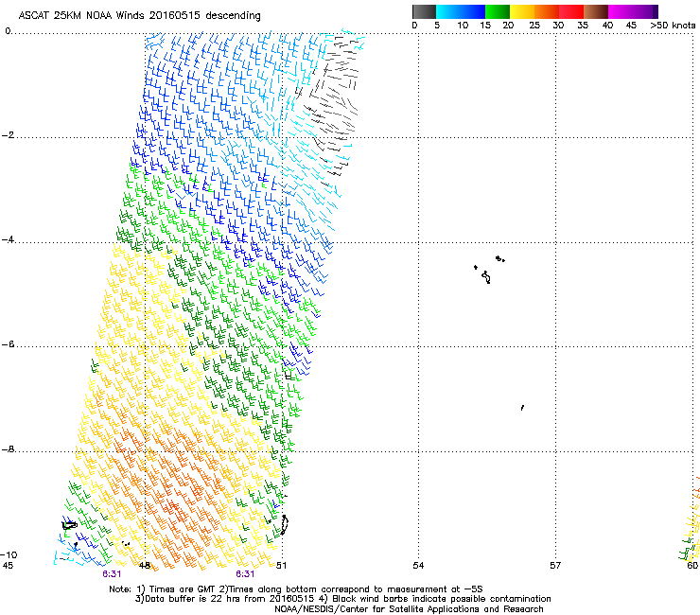The width and height of the screenshot is (700, 615).
Task: Click the black island outline near 46 longitude, -9.5
Action: pos(70,526)
